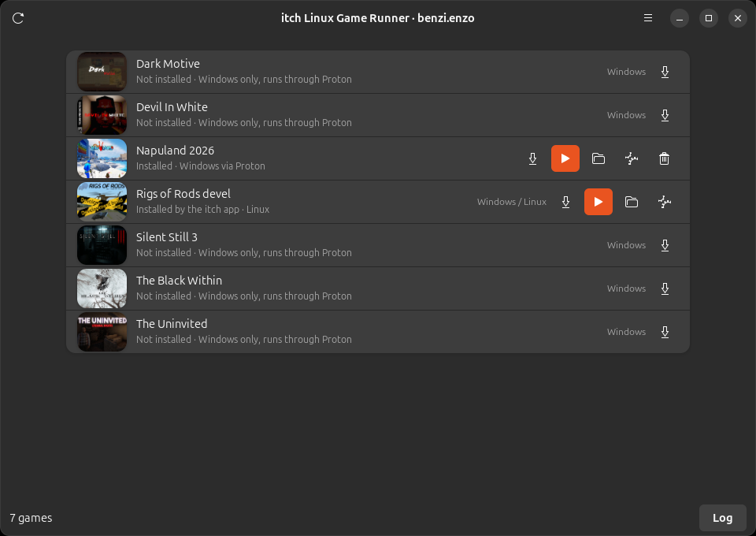The height and width of the screenshot is (536, 756).
Task: Click the Windows label on Silent Still 3 row
Action: click(626, 245)
